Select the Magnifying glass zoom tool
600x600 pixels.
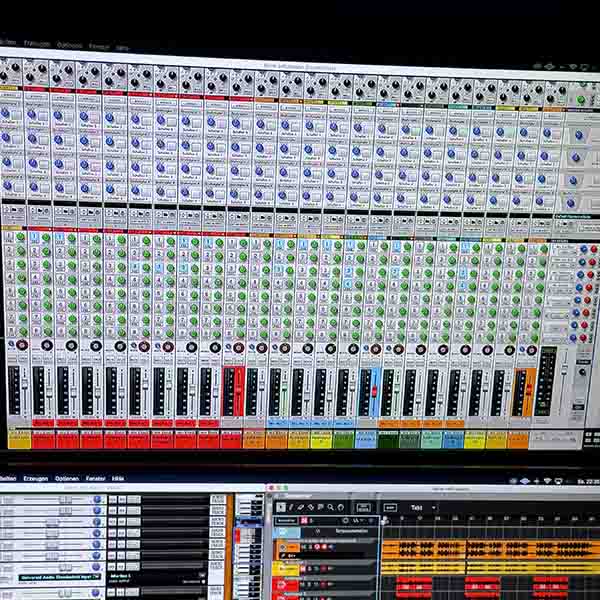(x=331, y=507)
